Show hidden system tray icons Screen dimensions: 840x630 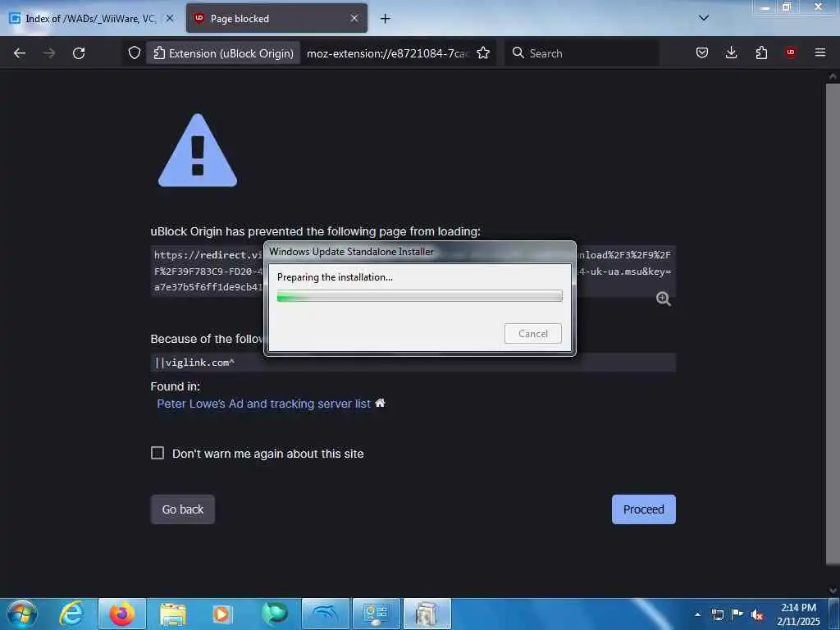pyautogui.click(x=697, y=614)
